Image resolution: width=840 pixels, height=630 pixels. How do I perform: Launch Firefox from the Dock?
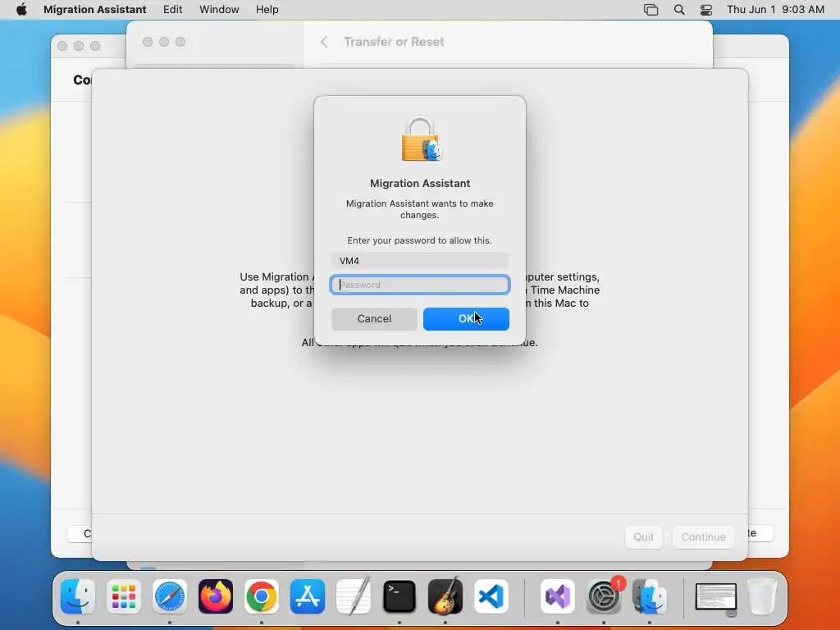tap(216, 596)
